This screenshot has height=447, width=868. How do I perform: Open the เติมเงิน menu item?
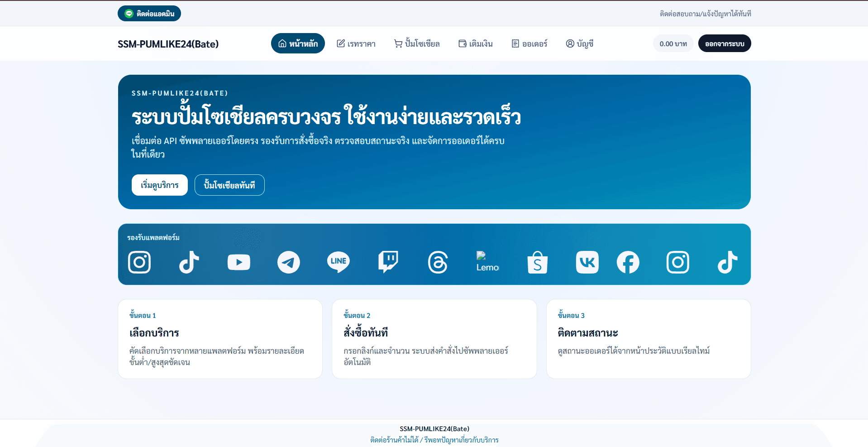point(475,43)
